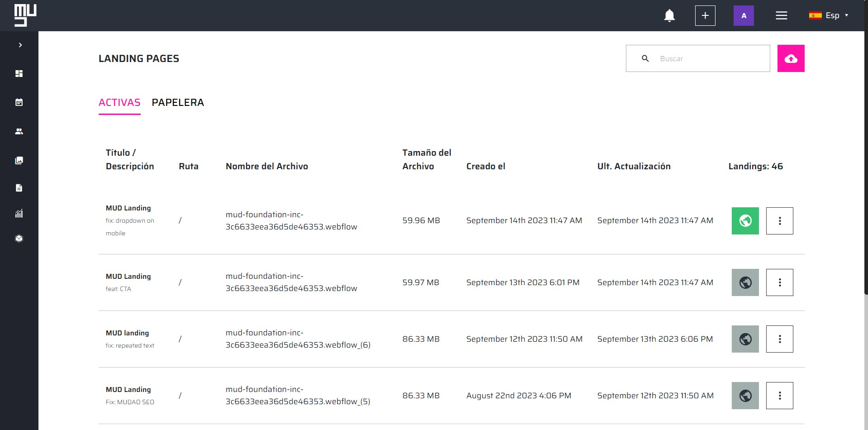Click description fix: repeated text
This screenshot has width=868, height=430.
pyautogui.click(x=130, y=345)
